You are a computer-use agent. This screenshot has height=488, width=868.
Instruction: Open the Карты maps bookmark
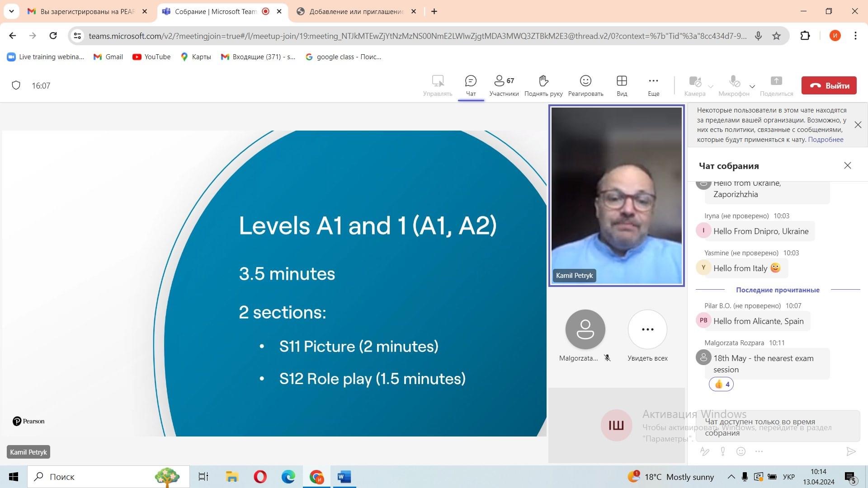click(196, 57)
